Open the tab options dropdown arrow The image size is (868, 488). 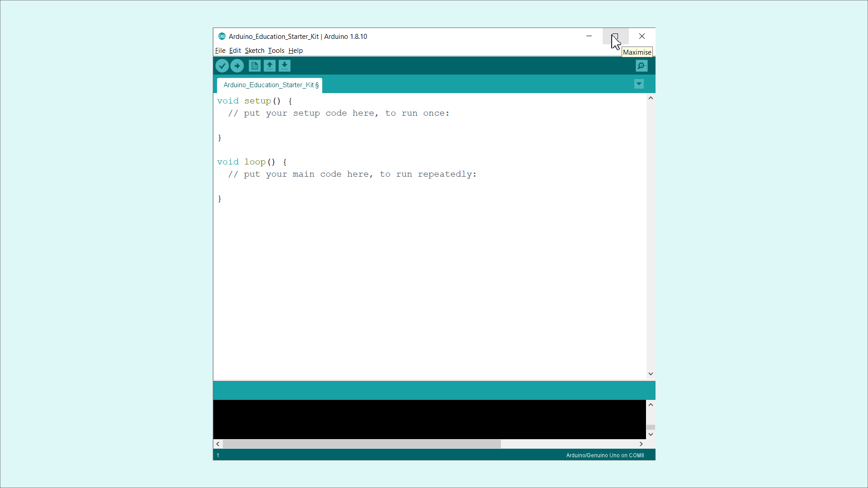pos(639,84)
